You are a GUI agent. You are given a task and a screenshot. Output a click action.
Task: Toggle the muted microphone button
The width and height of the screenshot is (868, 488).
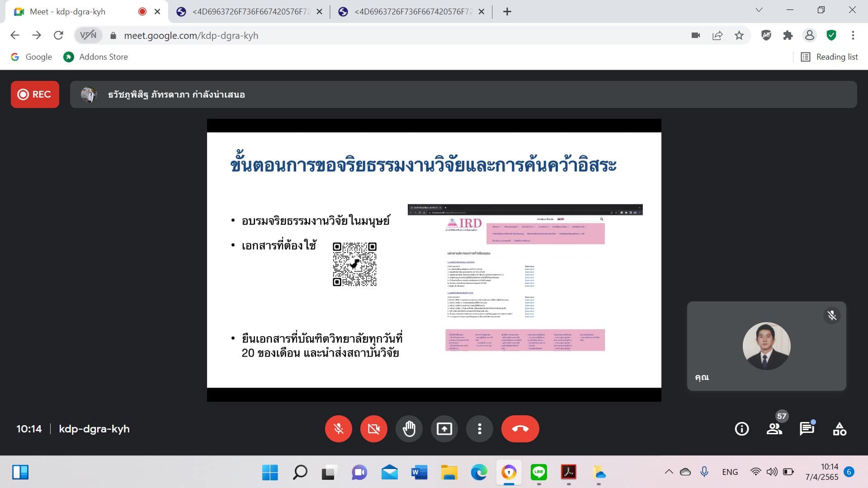pyautogui.click(x=338, y=428)
